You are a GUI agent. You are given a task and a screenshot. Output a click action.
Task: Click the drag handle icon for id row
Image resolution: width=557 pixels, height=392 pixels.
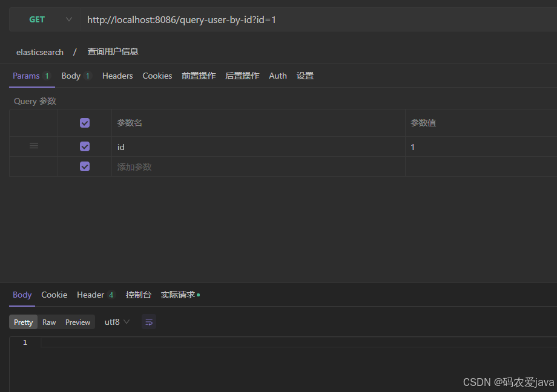pos(34,146)
